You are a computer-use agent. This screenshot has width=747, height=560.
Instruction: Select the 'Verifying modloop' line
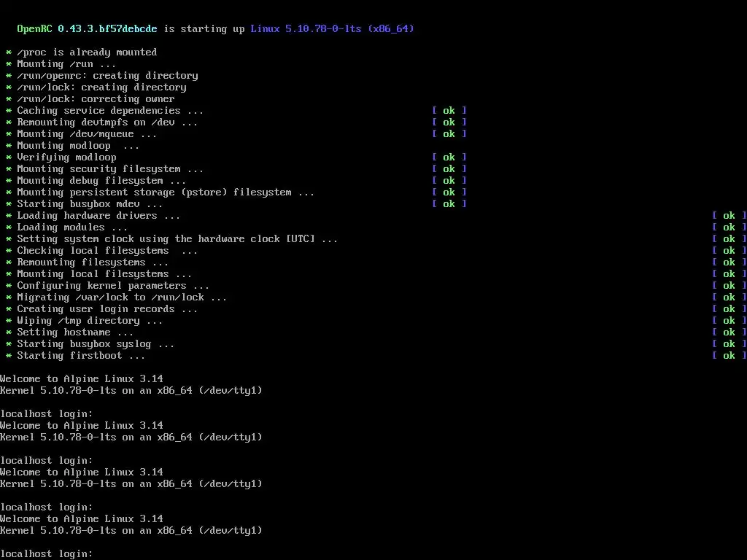(x=66, y=157)
